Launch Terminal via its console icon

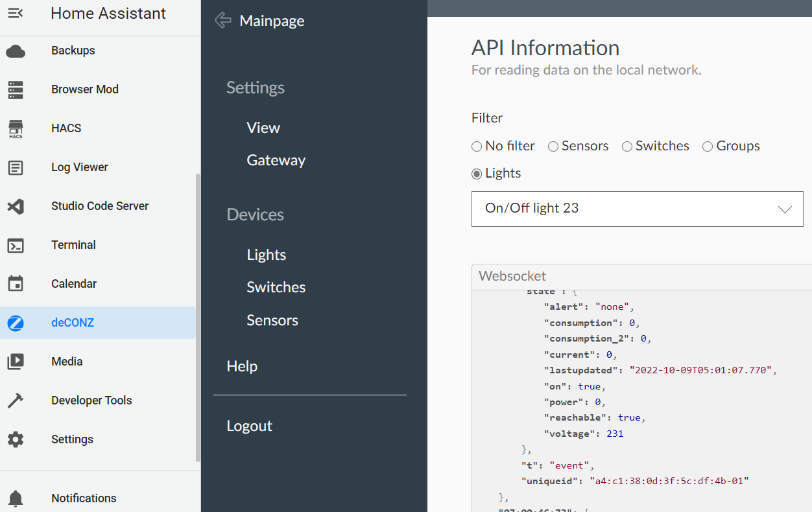[16, 245]
